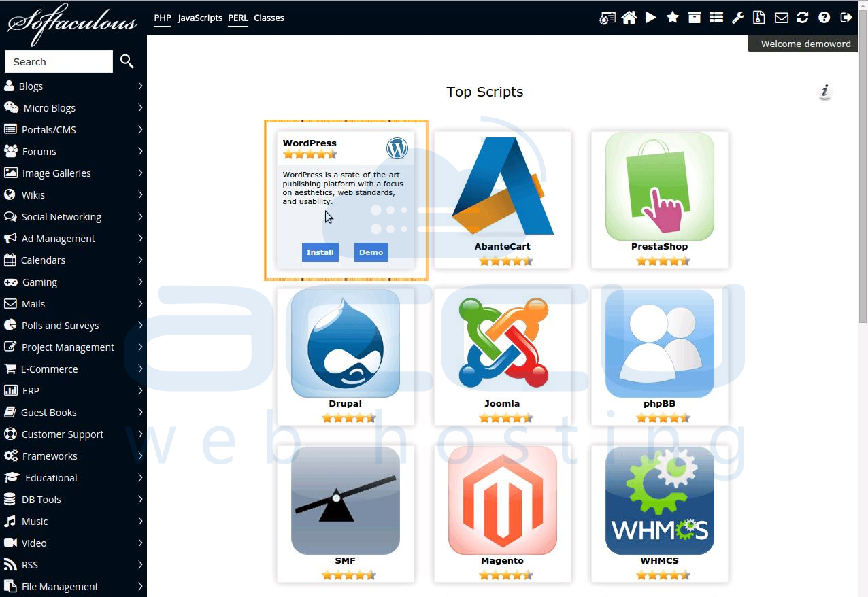Open backups via the zip file icon

[759, 18]
